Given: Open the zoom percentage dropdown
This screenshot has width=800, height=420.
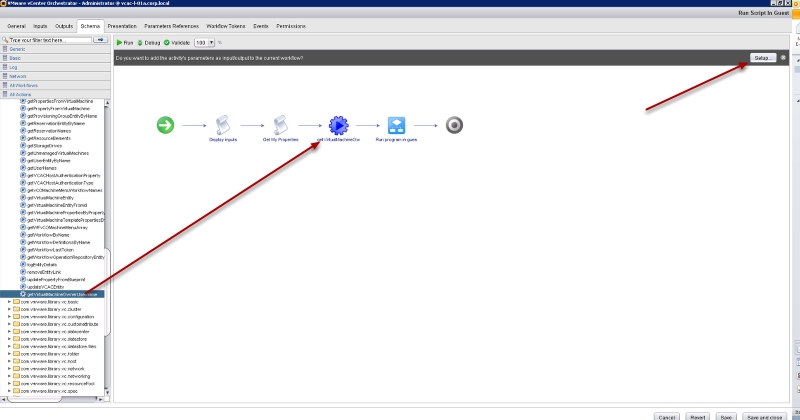Looking at the screenshot, I should [x=210, y=43].
